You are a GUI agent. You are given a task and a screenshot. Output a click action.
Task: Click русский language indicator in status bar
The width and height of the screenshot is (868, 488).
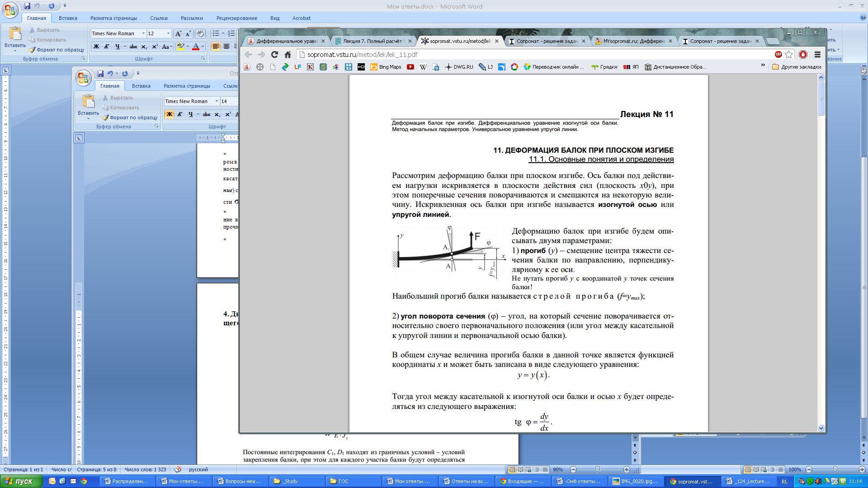198,469
